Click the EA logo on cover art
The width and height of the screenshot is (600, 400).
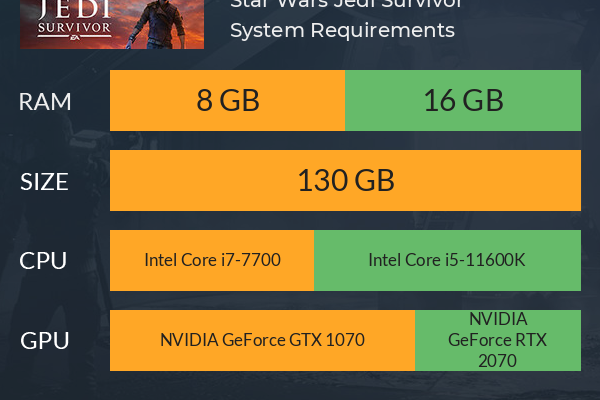[74, 38]
